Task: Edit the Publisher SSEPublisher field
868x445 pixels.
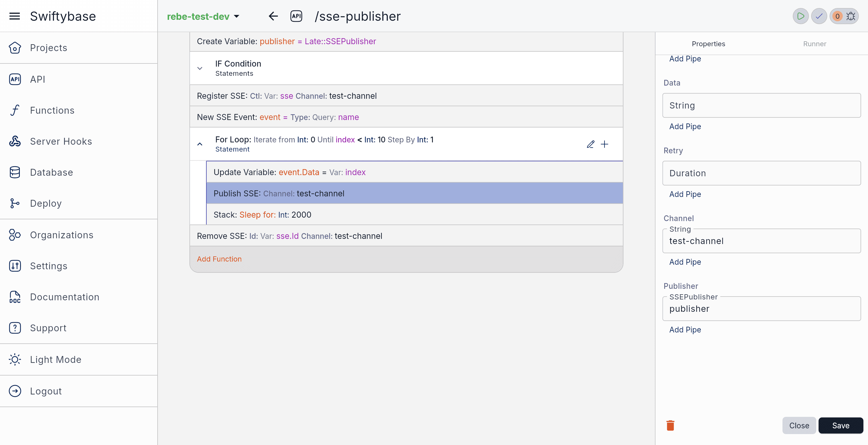Action: coord(762,309)
